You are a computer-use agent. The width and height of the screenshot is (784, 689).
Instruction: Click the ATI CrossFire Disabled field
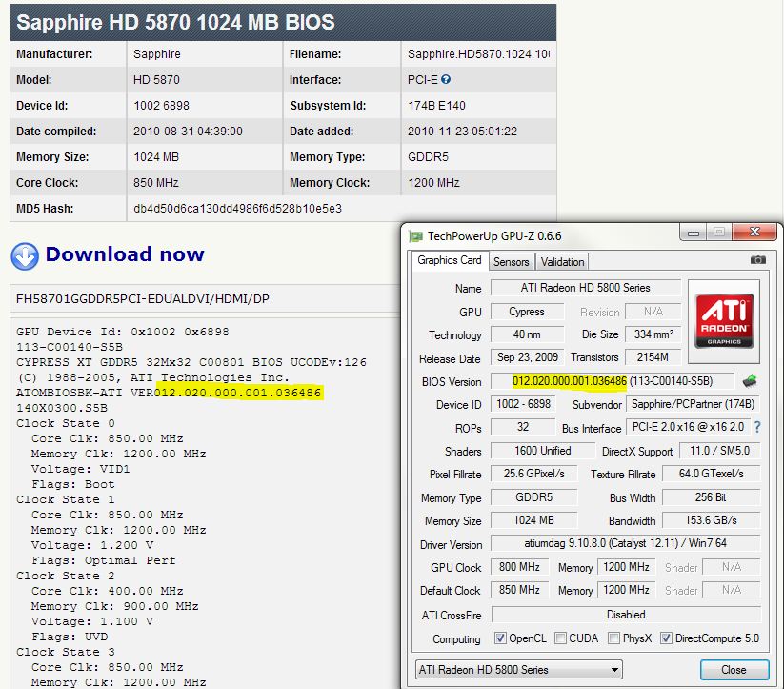pyautogui.click(x=626, y=615)
